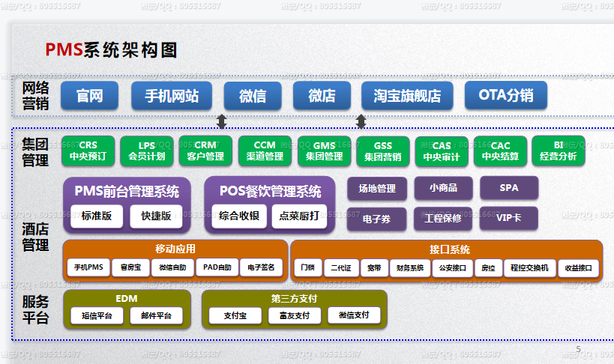Image resolution: width=614 pixels, height=364 pixels.
Task: Click the PMS系统架构图 slide title
Action: pos(111,50)
